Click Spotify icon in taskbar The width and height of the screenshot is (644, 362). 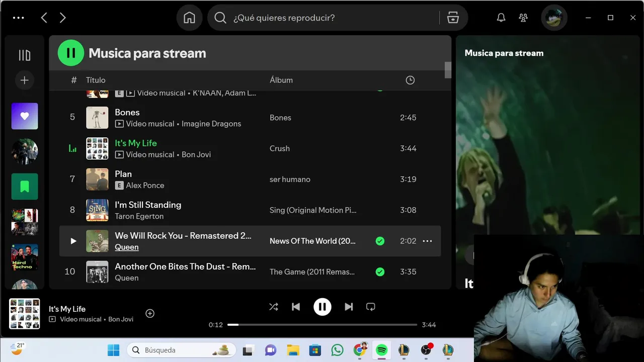[381, 350]
